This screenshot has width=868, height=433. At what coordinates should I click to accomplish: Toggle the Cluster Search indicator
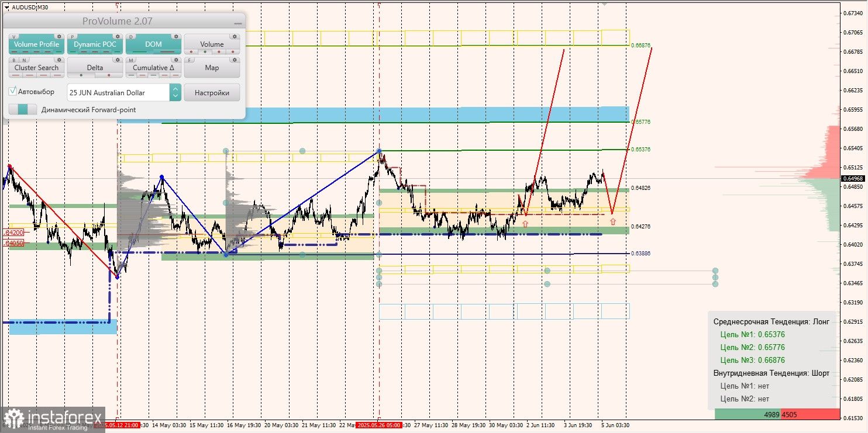[36, 68]
